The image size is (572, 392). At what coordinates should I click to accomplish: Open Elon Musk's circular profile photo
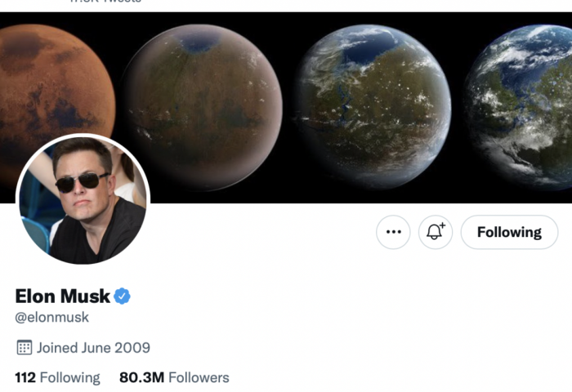83,199
